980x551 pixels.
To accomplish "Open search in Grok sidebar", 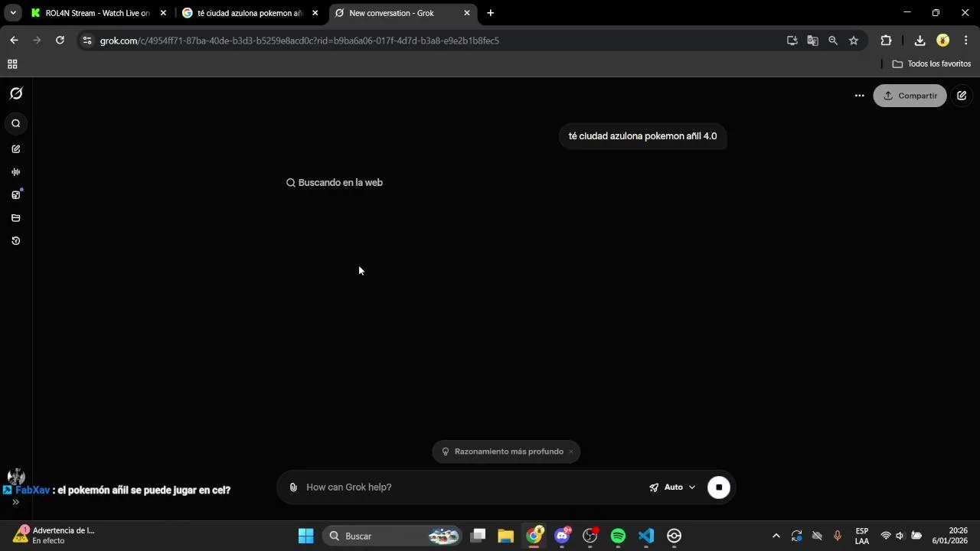I will (16, 124).
